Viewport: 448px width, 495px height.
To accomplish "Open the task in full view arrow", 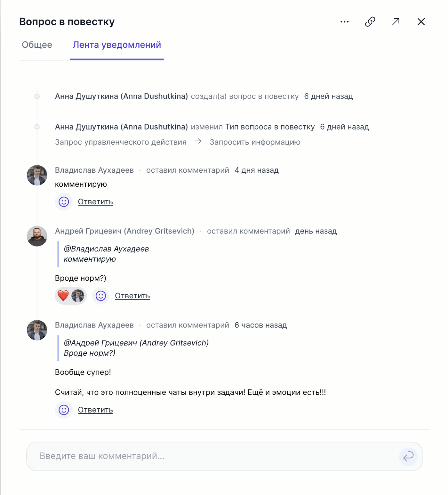I will (x=396, y=22).
